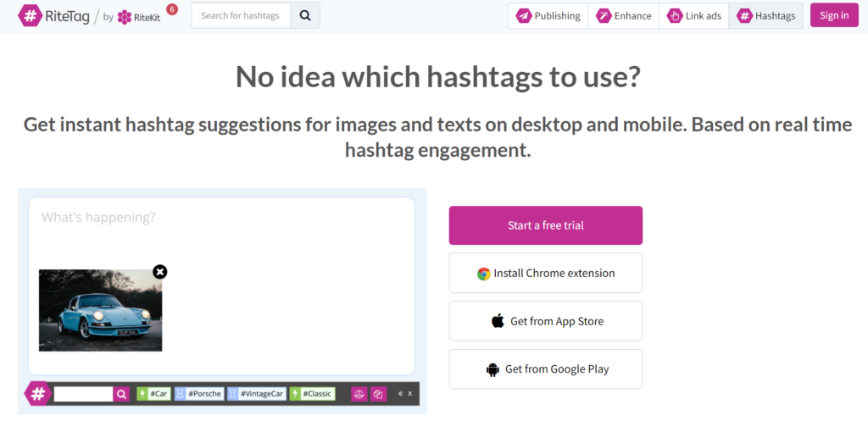Viewport: 868px width, 421px height.
Task: Open the Publishing tab
Action: [x=548, y=15]
